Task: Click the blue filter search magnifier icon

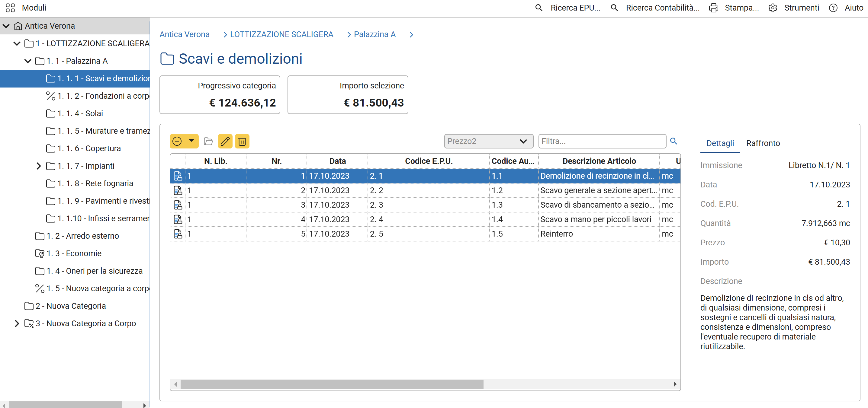Action: 673,141
